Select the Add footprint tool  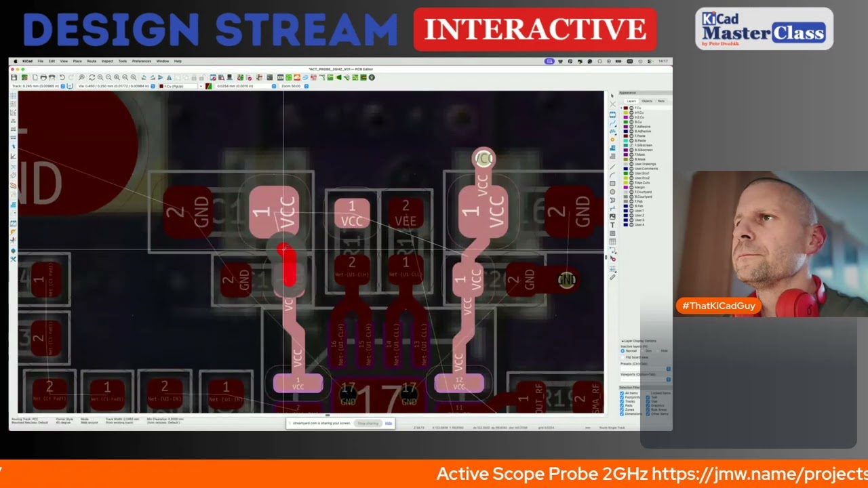[x=612, y=115]
